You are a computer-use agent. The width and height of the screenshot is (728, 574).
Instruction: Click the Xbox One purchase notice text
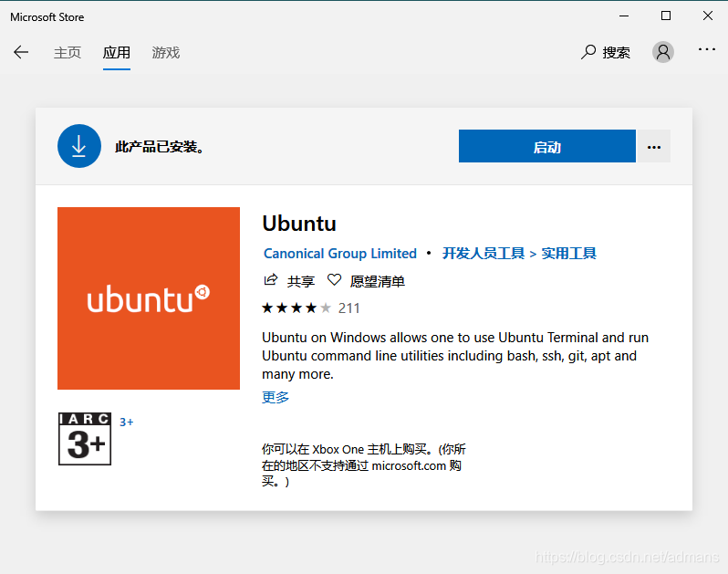tap(363, 465)
